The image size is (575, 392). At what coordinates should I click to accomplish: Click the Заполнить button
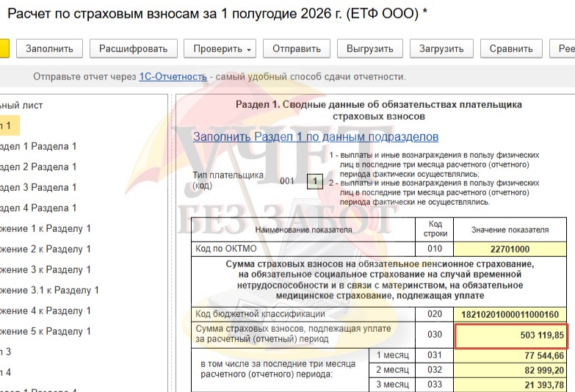49,48
